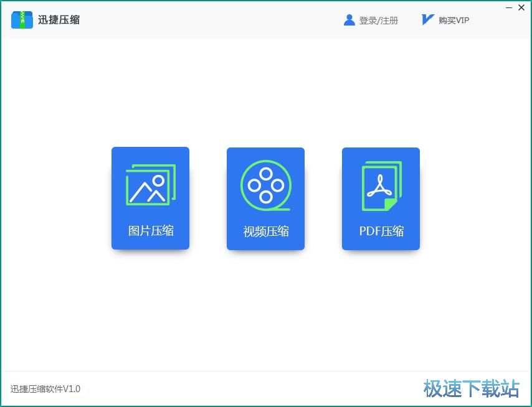The height and width of the screenshot is (407, 532).
Task: Click the user avatar icon beside 登录/注册
Action: (349, 20)
